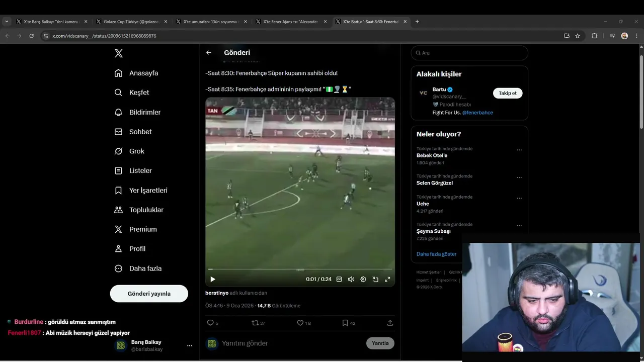
Task: Switch to X'te umurafan tab
Action: click(211, 22)
